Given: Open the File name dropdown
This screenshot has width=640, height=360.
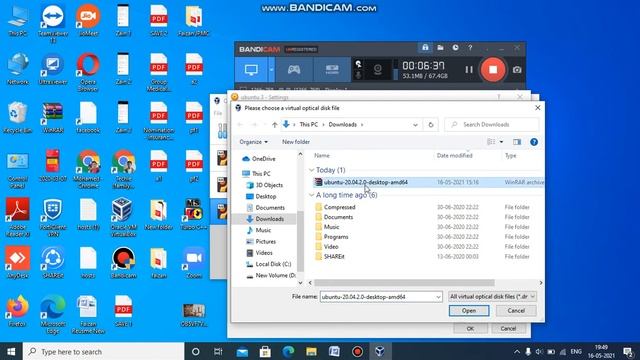Looking at the screenshot, I should [x=438, y=297].
